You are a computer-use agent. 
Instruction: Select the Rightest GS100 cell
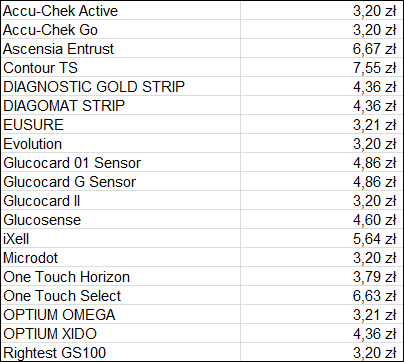121,352
